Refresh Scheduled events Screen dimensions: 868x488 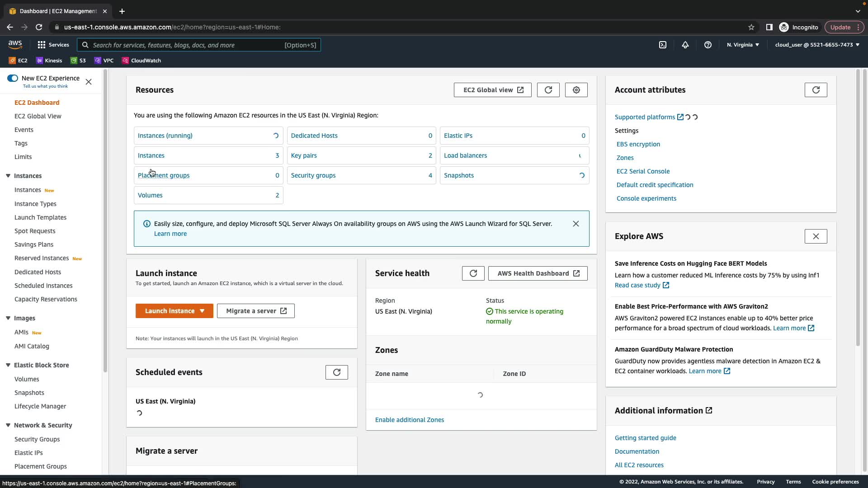[336, 372]
